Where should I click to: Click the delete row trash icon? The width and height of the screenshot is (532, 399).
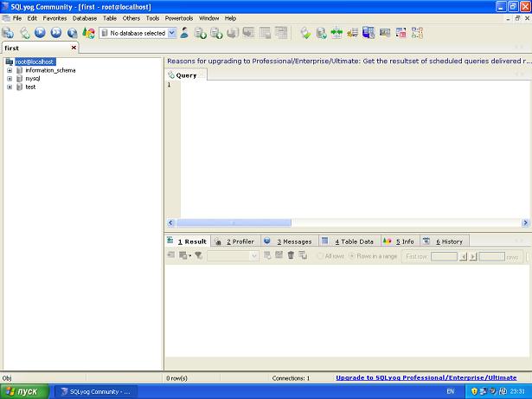pyautogui.click(x=291, y=255)
